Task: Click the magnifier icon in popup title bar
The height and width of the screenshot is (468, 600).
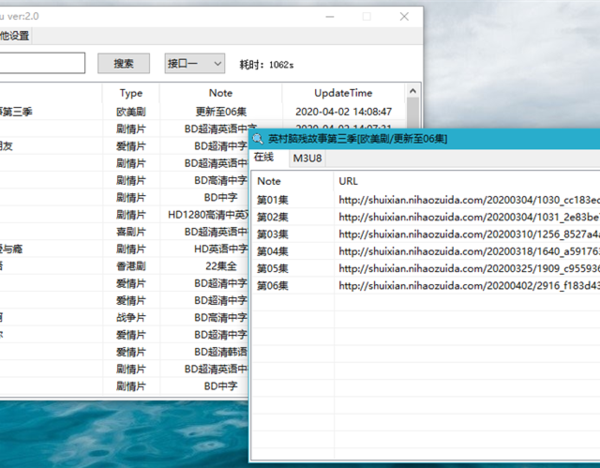Action: pos(259,139)
